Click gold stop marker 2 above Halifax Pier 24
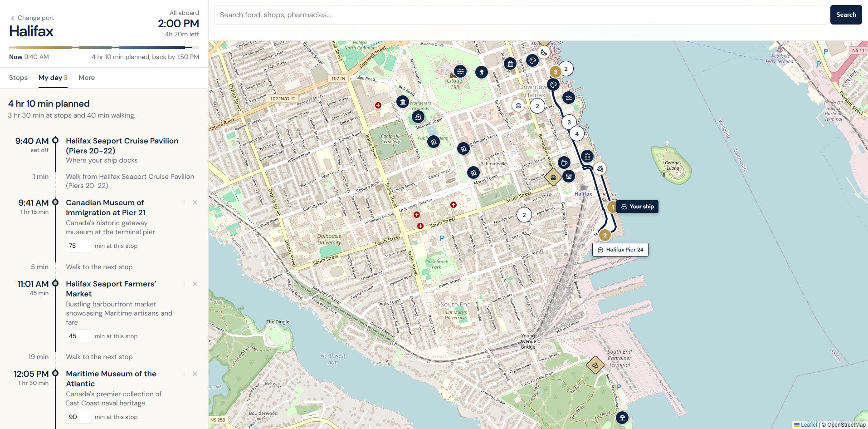This screenshot has width=868, height=429. 605,235
